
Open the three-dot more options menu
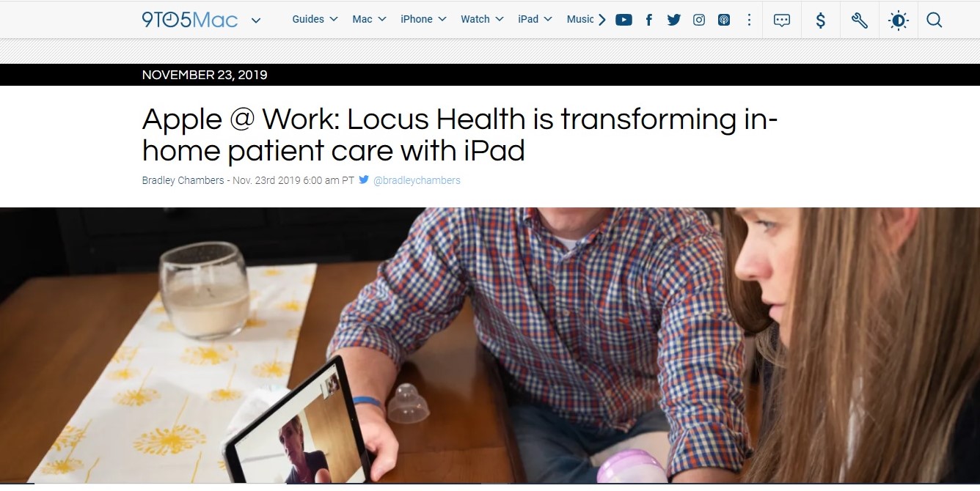tap(749, 20)
